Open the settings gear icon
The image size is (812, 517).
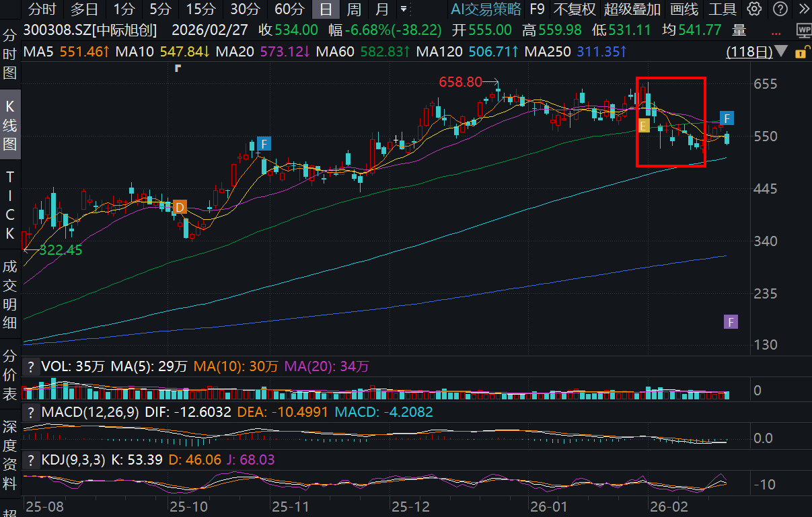pyautogui.click(x=755, y=9)
